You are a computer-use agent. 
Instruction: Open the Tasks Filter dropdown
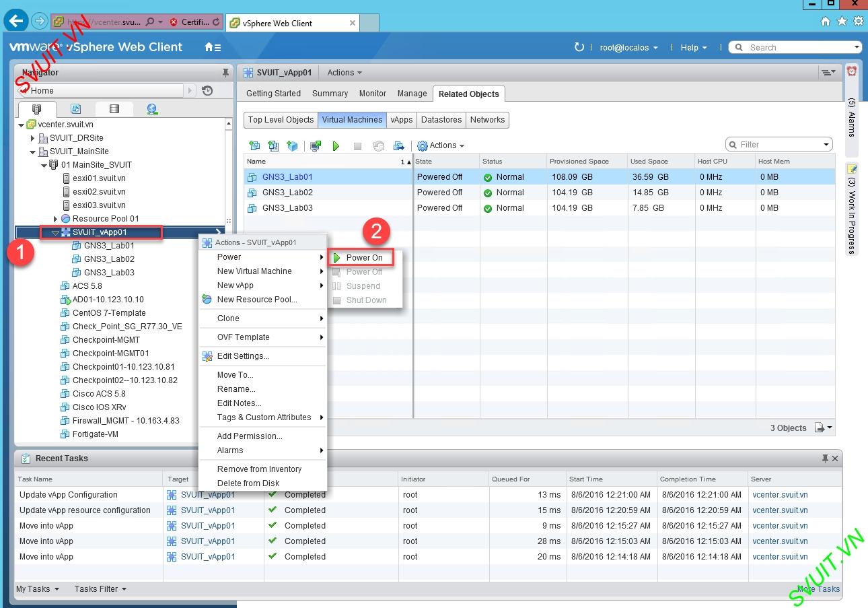(x=100, y=588)
